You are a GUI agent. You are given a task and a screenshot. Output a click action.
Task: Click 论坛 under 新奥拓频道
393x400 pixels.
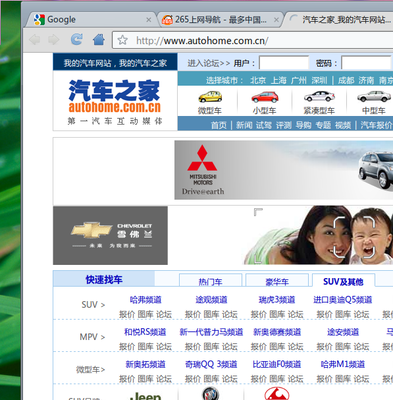coord(164,379)
